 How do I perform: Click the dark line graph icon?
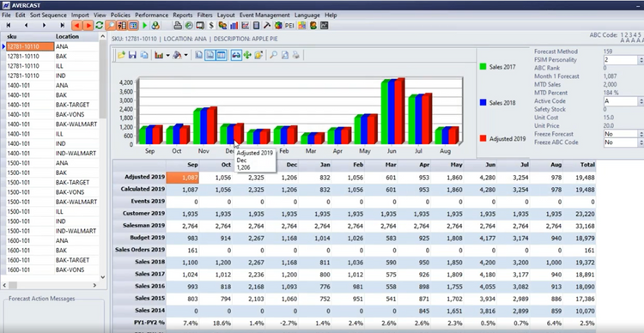[325, 26]
